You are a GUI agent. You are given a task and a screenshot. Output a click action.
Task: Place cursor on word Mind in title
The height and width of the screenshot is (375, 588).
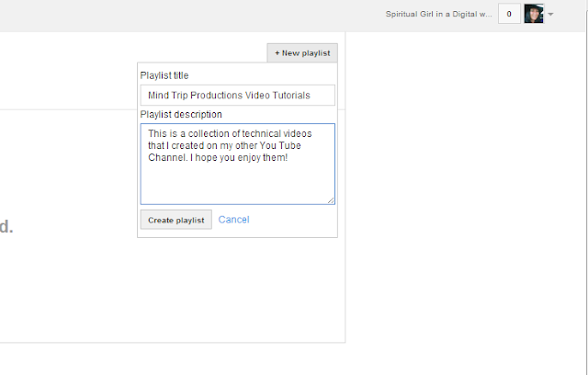coord(158,96)
